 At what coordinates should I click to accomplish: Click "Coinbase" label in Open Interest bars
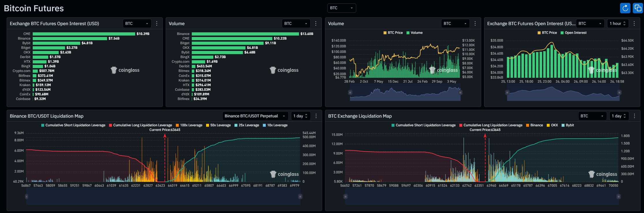point(23,99)
